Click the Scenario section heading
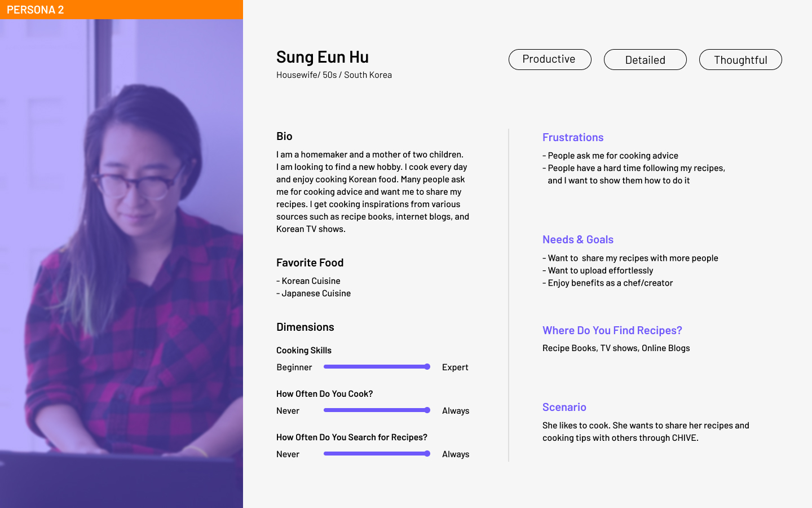Image resolution: width=812 pixels, height=508 pixels. (564, 407)
